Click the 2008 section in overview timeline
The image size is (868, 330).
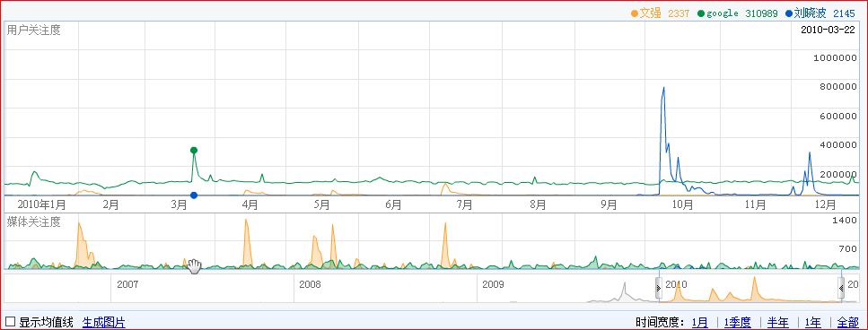point(385,288)
